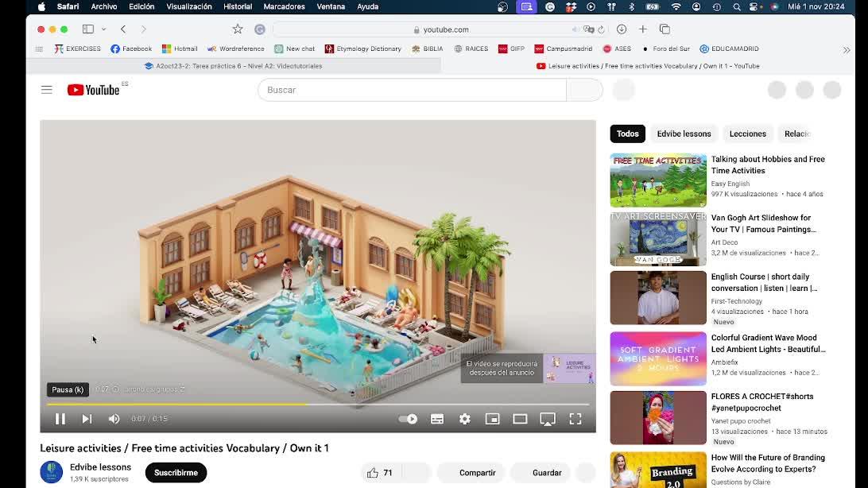
Task: Open Edvibe lessons channel name
Action: [100, 467]
